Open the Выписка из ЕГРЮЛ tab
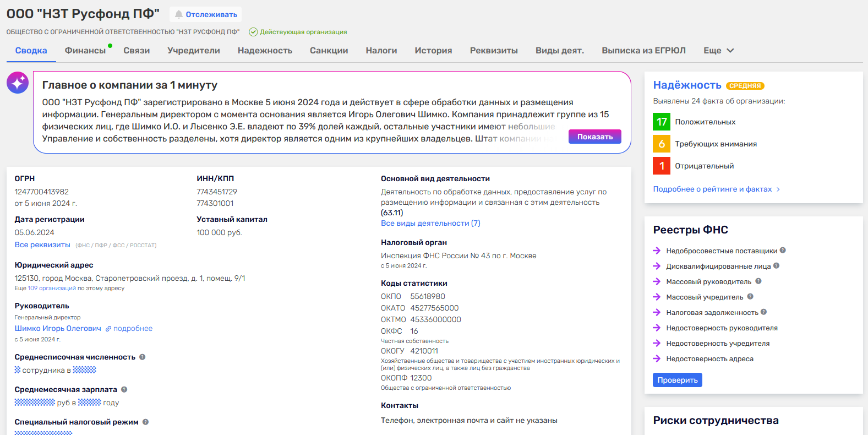 pos(643,51)
